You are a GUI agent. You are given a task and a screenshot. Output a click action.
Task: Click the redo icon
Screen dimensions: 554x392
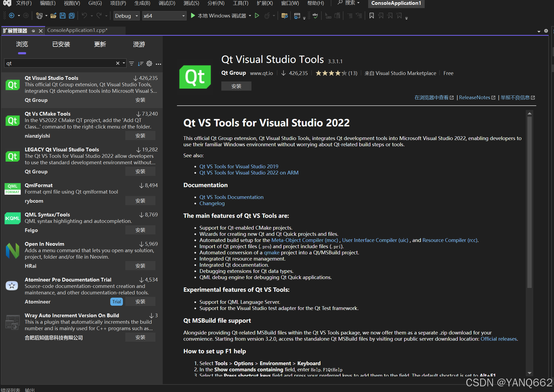pyautogui.click(x=99, y=16)
